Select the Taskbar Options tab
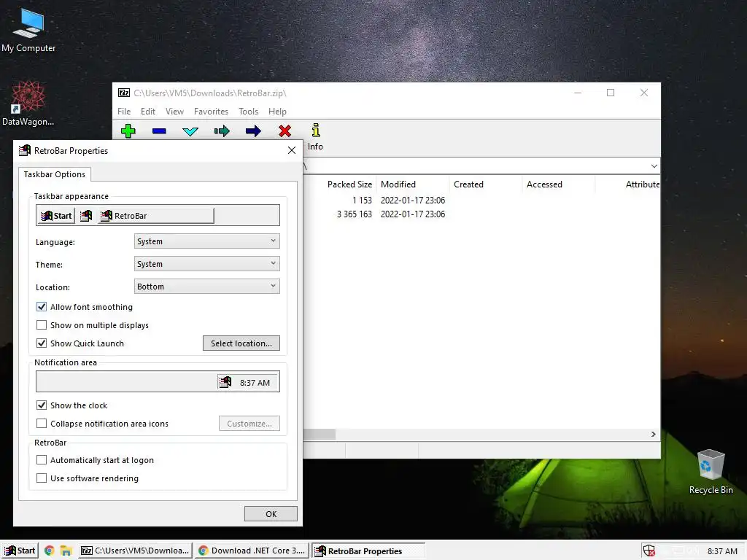This screenshot has height=560, width=747. pyautogui.click(x=54, y=174)
